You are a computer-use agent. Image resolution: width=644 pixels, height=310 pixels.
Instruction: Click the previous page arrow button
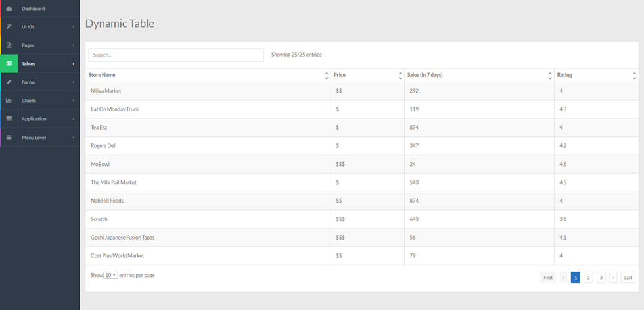click(x=564, y=278)
